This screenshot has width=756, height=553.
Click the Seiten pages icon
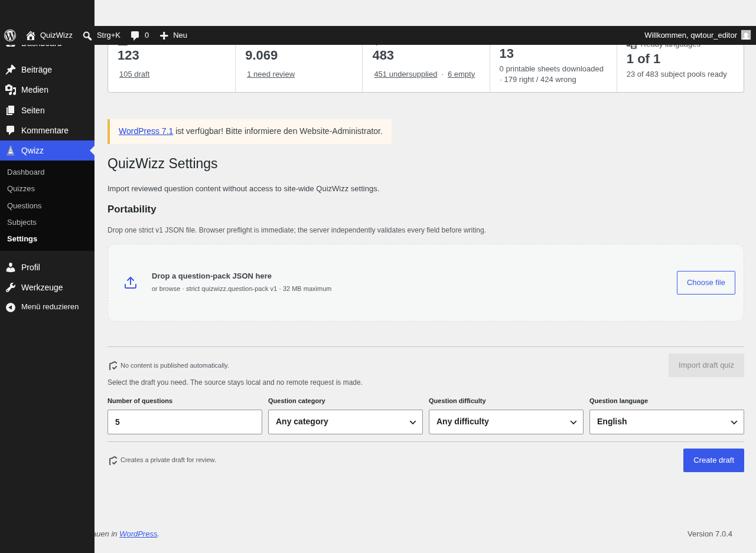(x=11, y=110)
